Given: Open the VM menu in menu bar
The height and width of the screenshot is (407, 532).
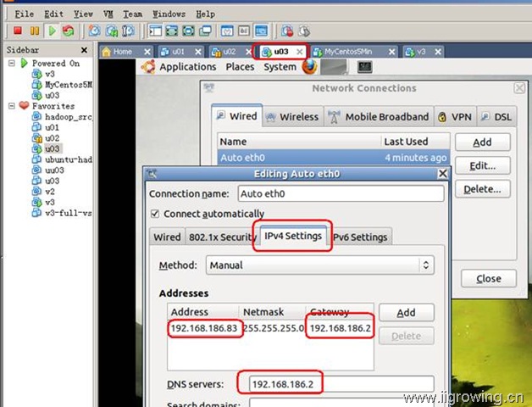Looking at the screenshot, I should click(x=108, y=14).
